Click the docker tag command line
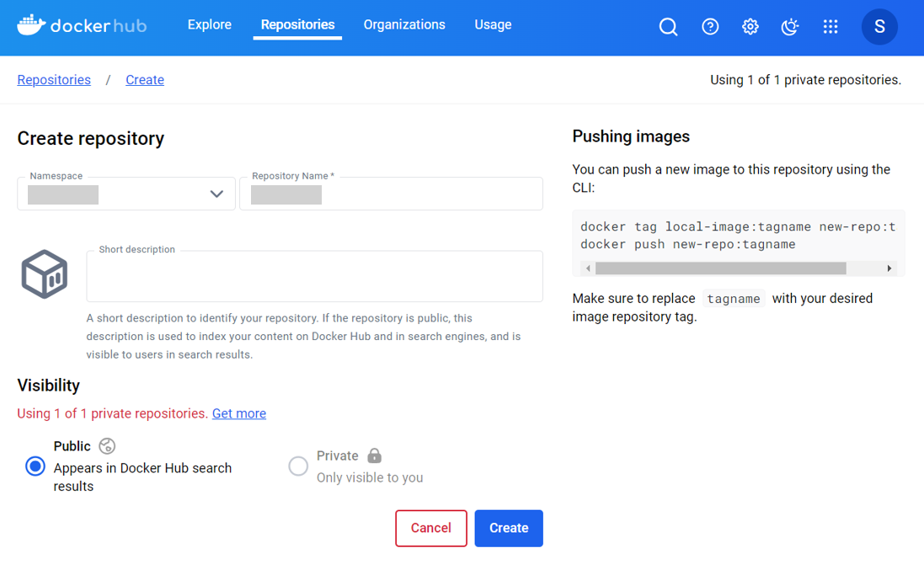This screenshot has height=564, width=924. point(738,226)
